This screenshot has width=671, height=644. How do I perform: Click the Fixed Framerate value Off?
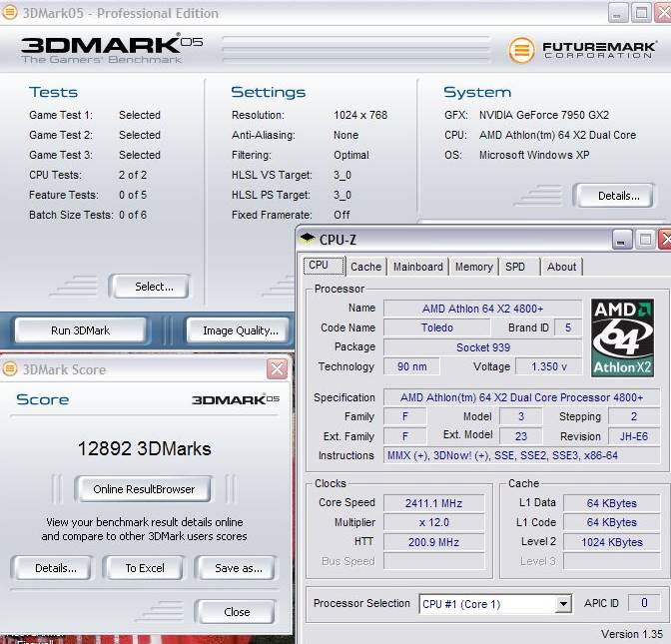(x=341, y=215)
